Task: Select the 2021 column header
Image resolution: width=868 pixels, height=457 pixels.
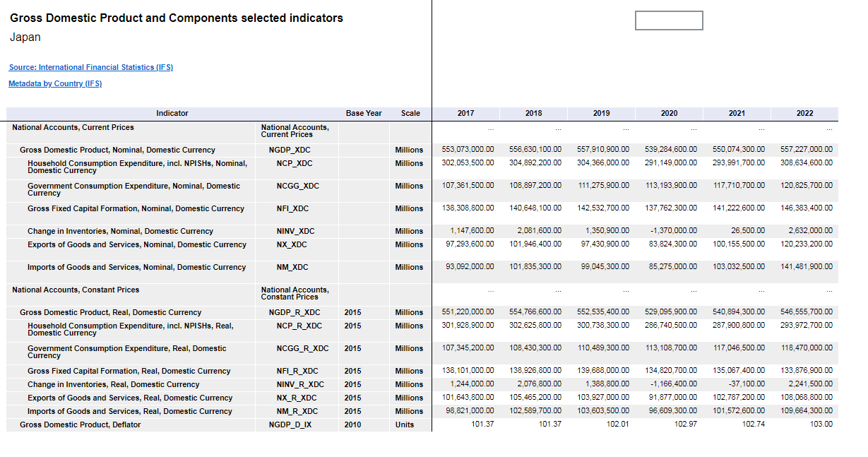Action: (737, 113)
